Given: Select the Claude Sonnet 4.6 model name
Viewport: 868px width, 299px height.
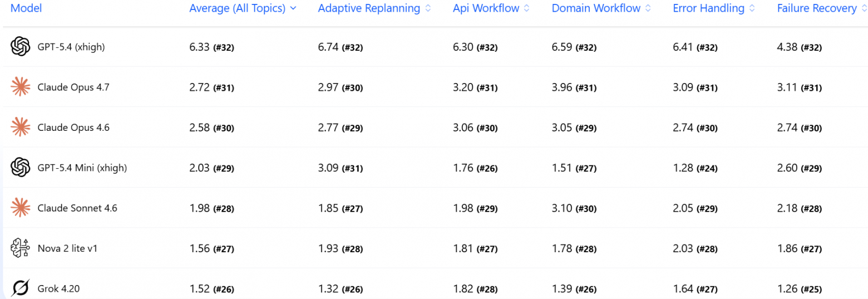Looking at the screenshot, I should coord(77,208).
